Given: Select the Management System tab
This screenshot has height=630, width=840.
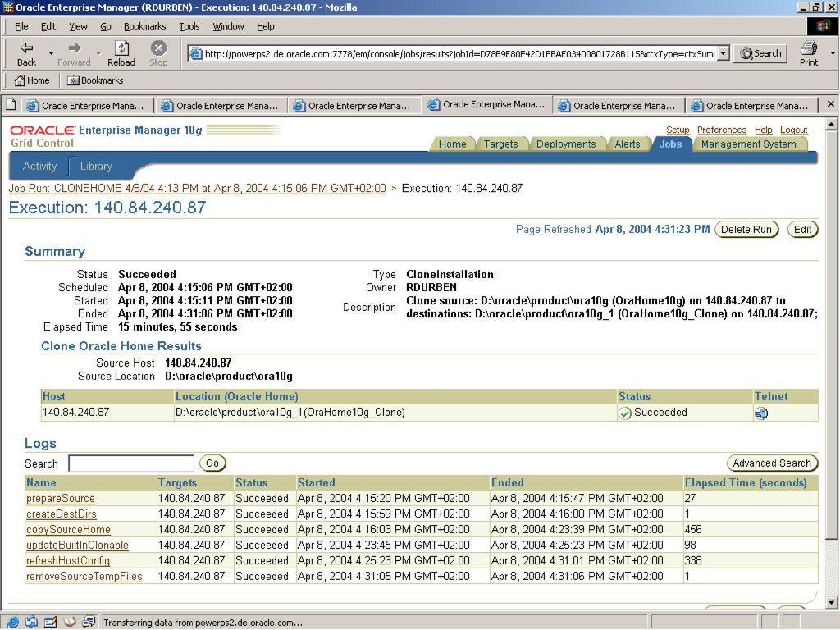Looking at the screenshot, I should (748, 144).
